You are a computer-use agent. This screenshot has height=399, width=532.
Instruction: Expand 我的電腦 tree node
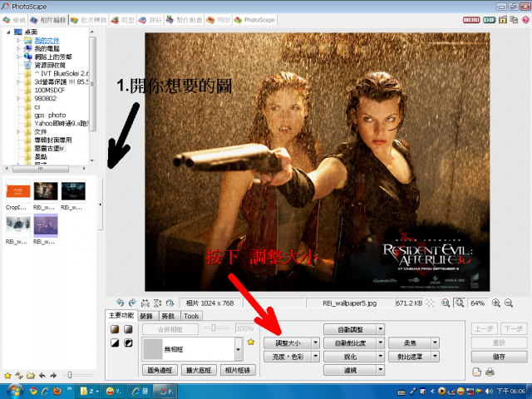(18, 48)
